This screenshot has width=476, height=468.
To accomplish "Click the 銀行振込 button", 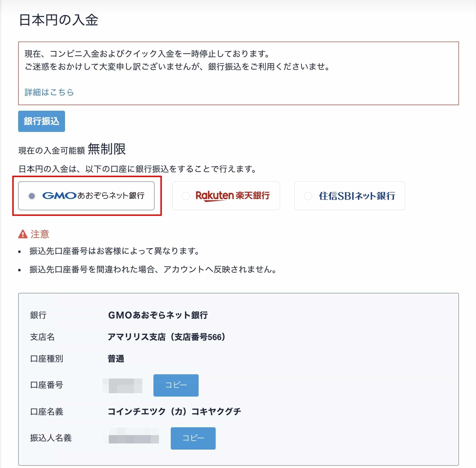I will coord(41,121).
